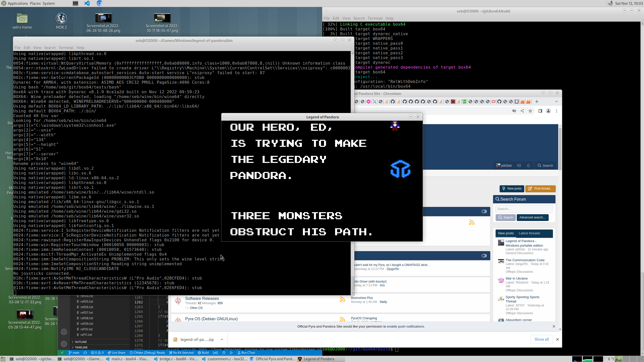Expand the OUTLINE section in VS Code
Viewport: 644px width, 362px height.
pos(81,342)
